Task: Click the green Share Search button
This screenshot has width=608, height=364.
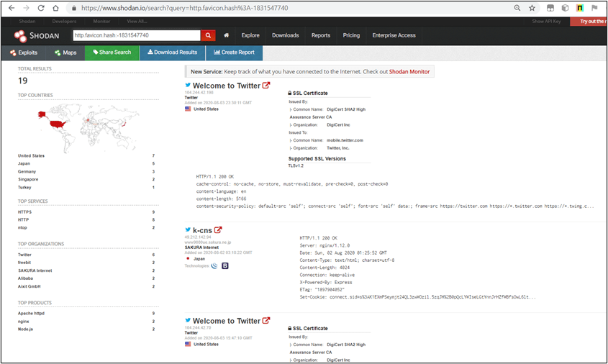Action: [112, 53]
